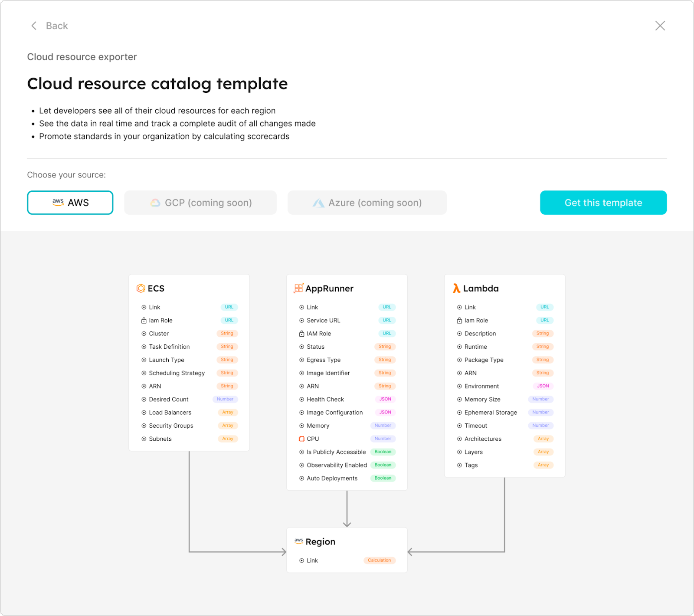The image size is (694, 616).
Task: Click the "Package Type" property
Action: coord(484,360)
